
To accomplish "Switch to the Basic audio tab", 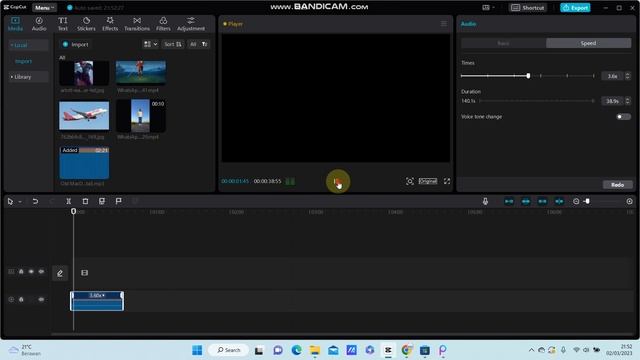I will [x=503, y=43].
